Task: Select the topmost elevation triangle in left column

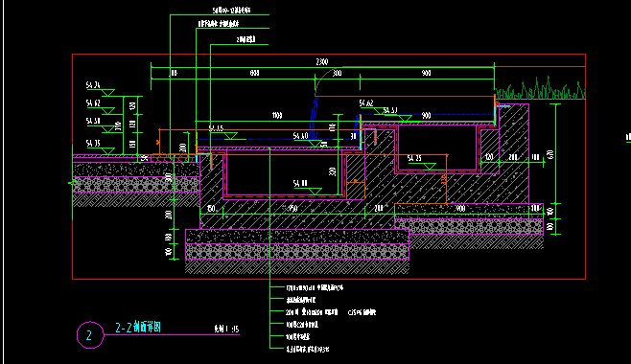Action: pyautogui.click(x=107, y=93)
